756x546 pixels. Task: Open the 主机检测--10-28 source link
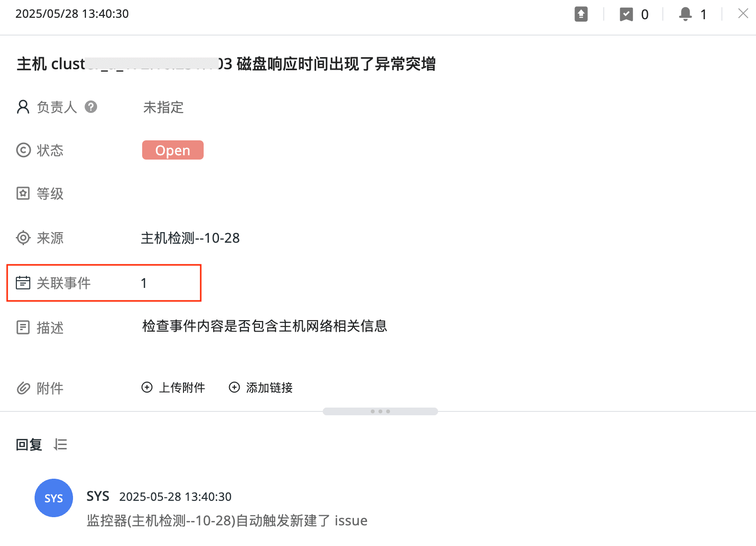(x=190, y=238)
